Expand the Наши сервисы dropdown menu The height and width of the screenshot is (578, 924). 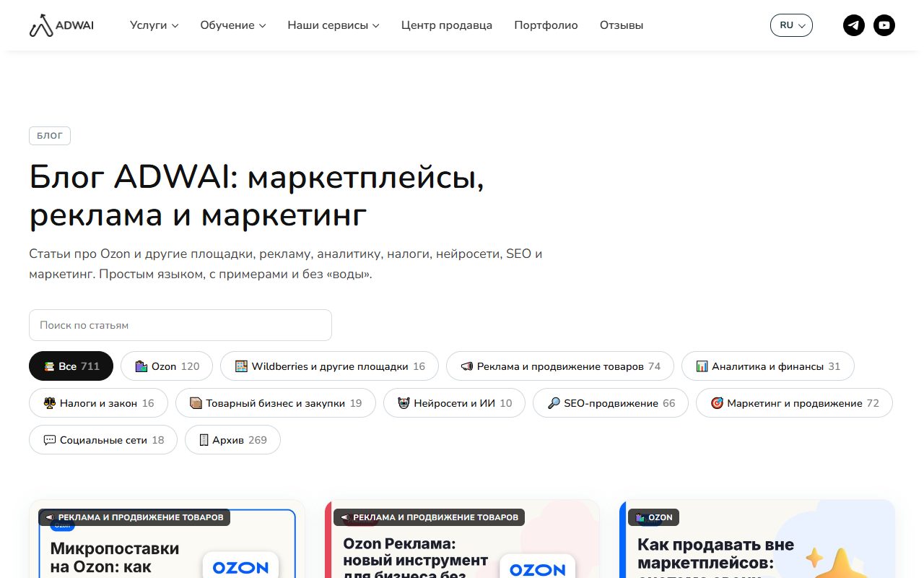[334, 25]
